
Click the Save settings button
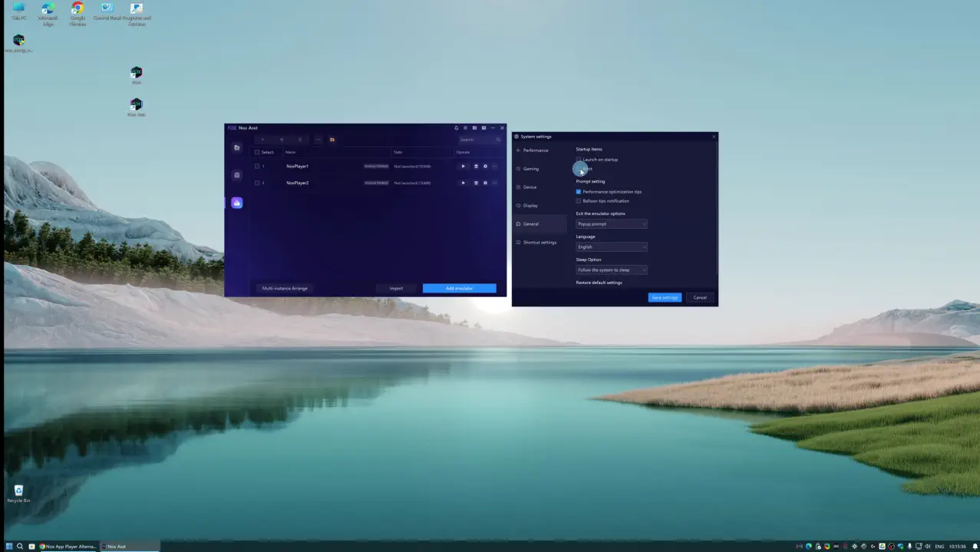click(x=665, y=297)
